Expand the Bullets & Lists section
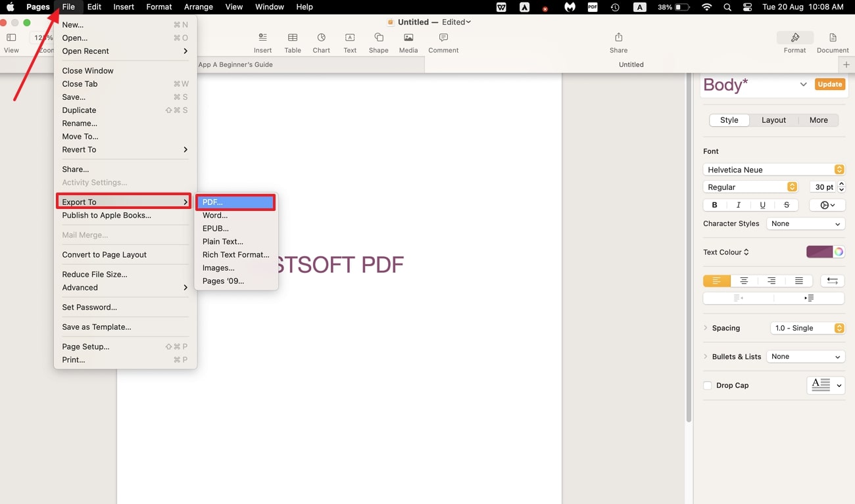 (706, 356)
